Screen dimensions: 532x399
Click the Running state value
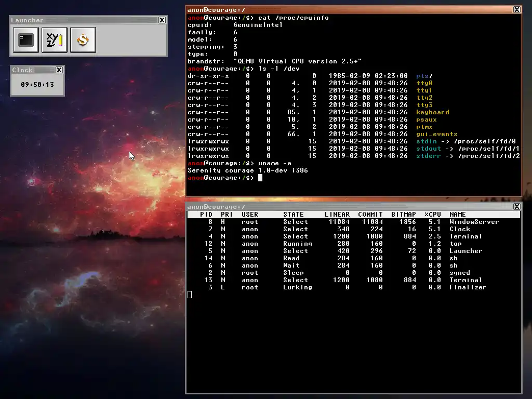tap(298, 244)
